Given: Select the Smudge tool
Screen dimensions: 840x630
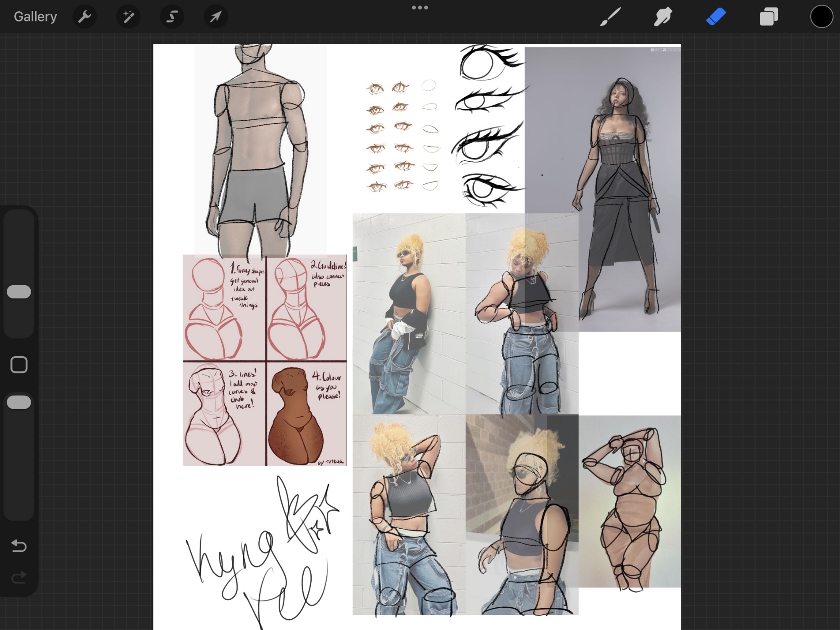Looking at the screenshot, I should coord(663,17).
